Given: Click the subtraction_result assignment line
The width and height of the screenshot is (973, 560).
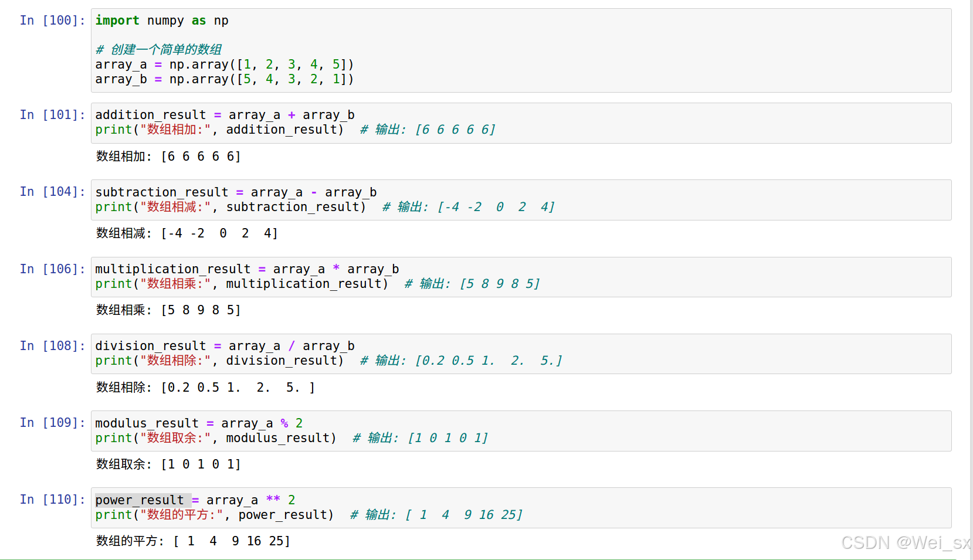Looking at the screenshot, I should click(236, 192).
